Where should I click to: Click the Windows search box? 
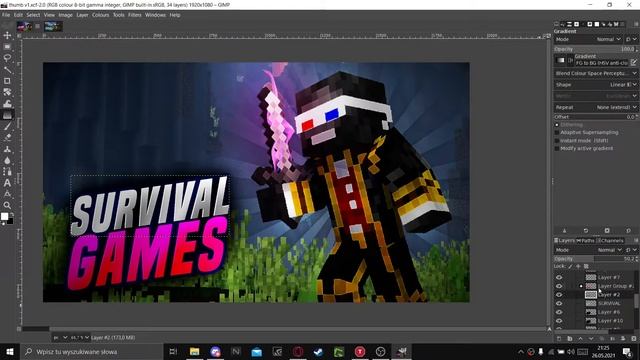[92, 351]
